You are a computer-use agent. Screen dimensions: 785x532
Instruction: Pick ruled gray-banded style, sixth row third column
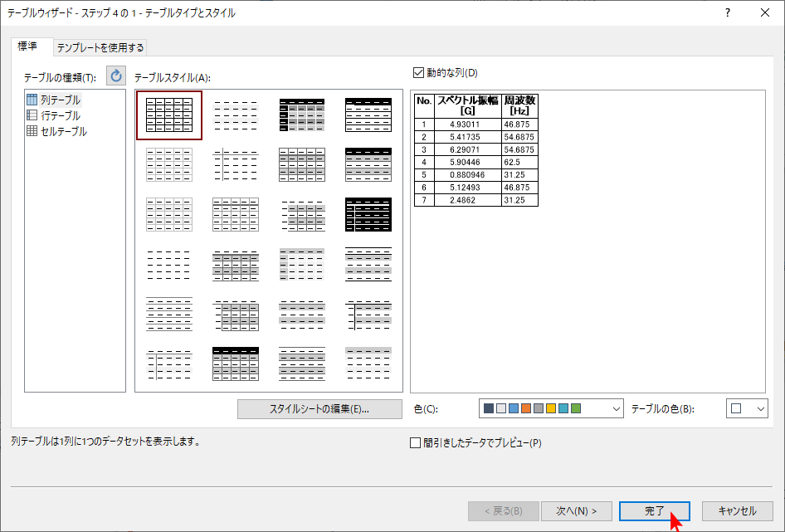(x=302, y=364)
